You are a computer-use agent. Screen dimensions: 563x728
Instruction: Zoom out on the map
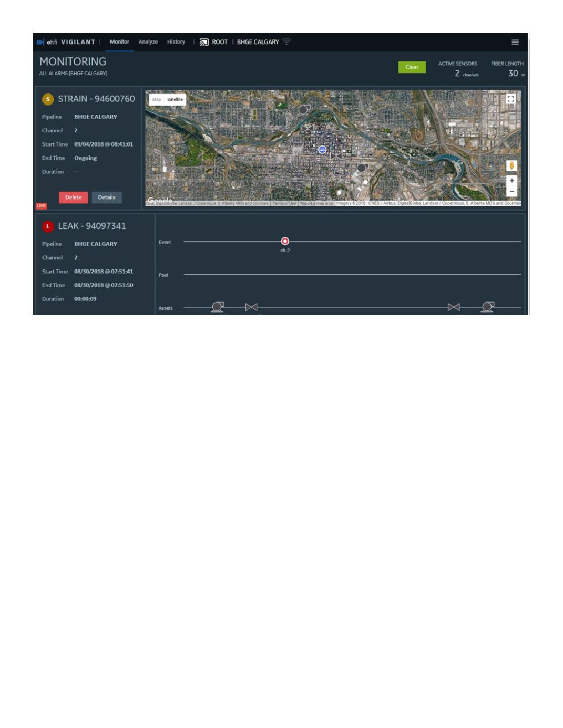pyautogui.click(x=511, y=191)
